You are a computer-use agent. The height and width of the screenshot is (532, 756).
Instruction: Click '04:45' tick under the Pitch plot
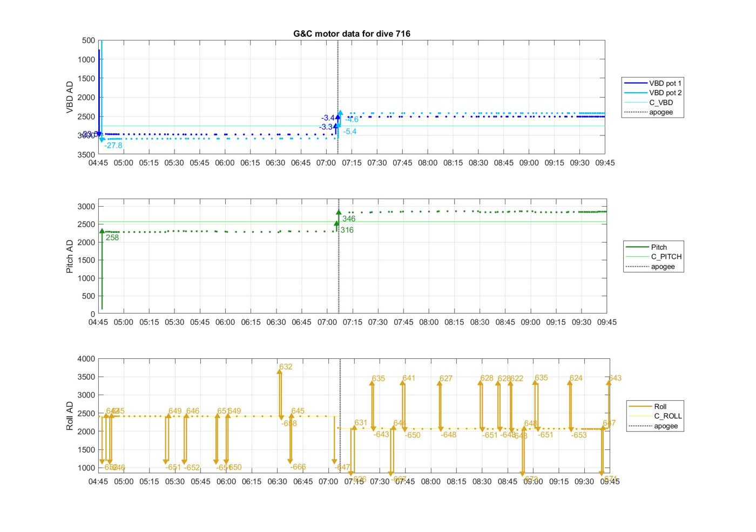98,322
